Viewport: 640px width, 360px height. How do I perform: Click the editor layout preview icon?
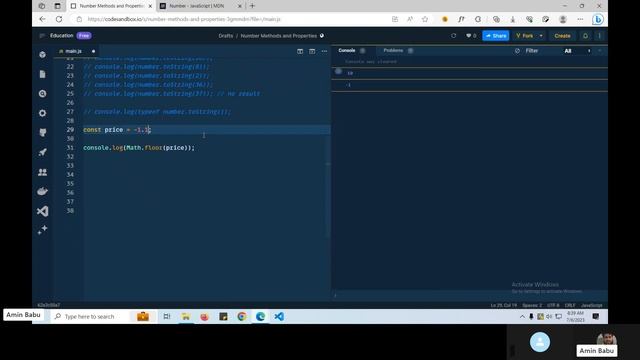coord(312,51)
